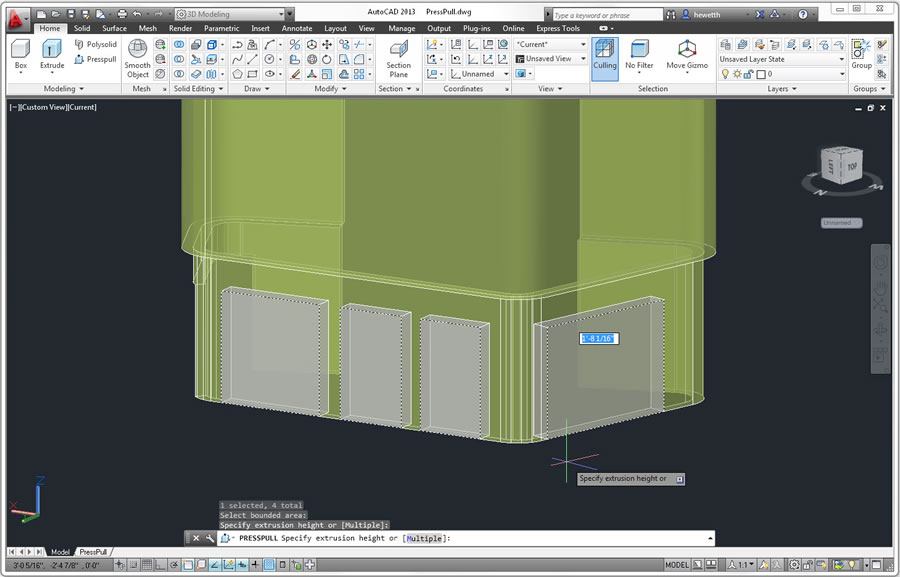This screenshot has height=577, width=900.
Task: Activate the Presspull tool
Action: [95, 59]
